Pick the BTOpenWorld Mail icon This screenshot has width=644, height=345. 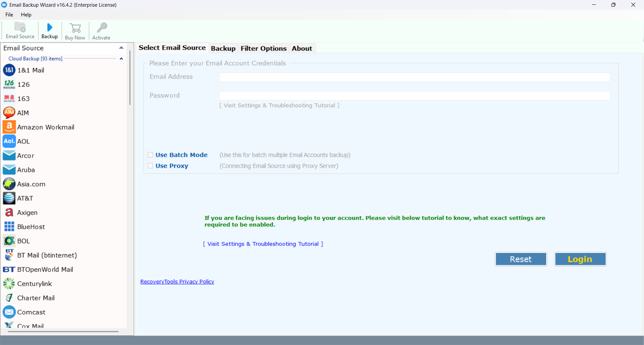(x=9, y=269)
